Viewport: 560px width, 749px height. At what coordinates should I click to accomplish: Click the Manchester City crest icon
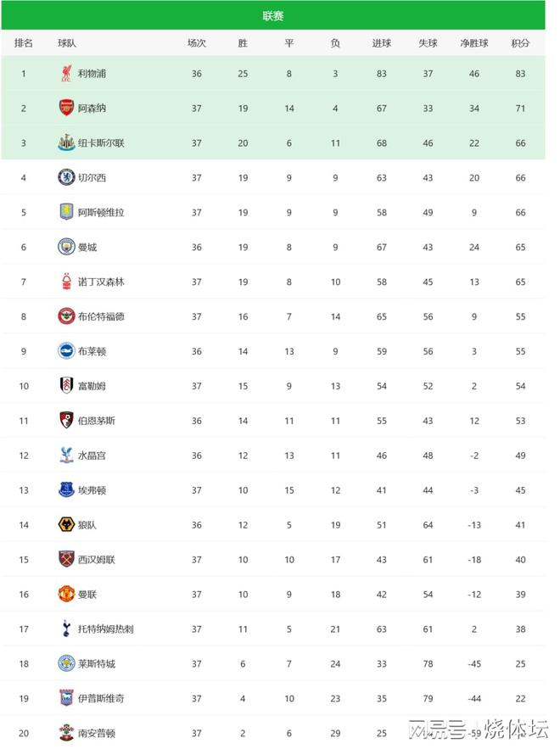(65, 247)
